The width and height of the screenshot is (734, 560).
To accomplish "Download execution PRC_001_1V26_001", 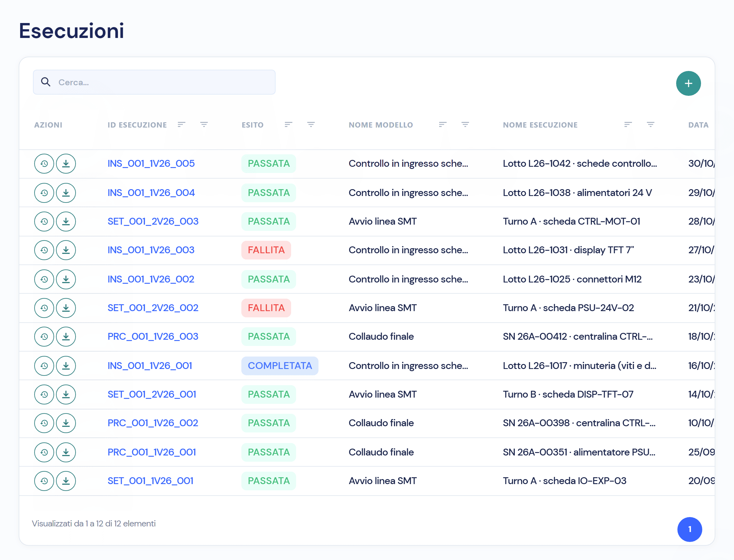I will (66, 452).
